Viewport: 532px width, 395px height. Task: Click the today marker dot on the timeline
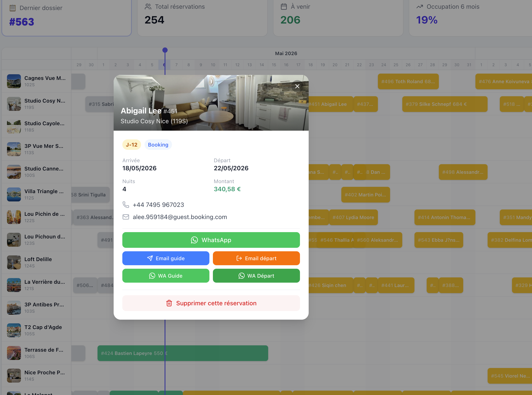pyautogui.click(x=165, y=50)
